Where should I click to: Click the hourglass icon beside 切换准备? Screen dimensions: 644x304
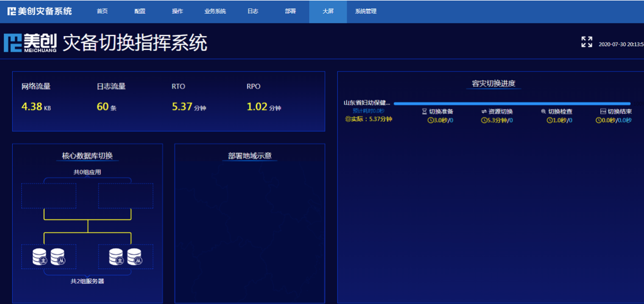pyautogui.click(x=424, y=112)
